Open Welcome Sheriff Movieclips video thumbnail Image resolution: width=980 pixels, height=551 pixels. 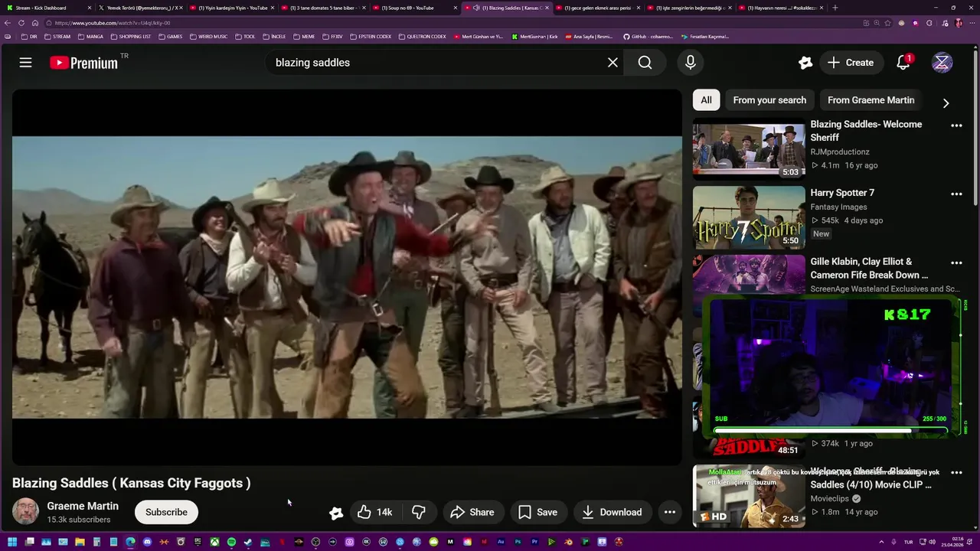tap(749, 496)
